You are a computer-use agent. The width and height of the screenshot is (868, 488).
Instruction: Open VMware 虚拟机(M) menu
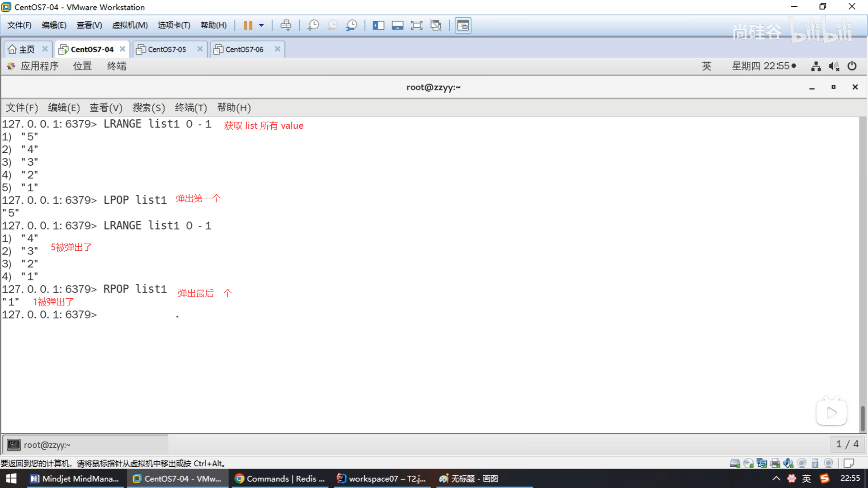point(130,25)
